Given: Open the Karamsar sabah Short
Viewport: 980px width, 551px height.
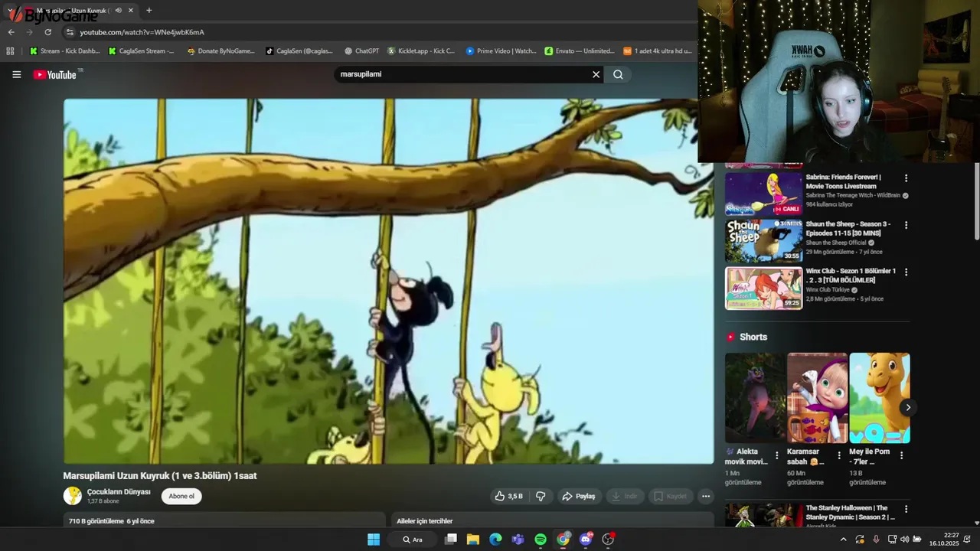Looking at the screenshot, I should coord(817,398).
